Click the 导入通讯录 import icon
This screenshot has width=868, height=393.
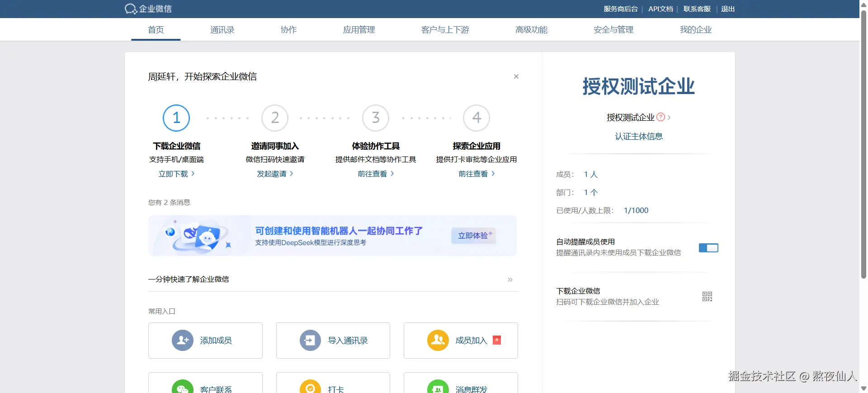[310, 340]
